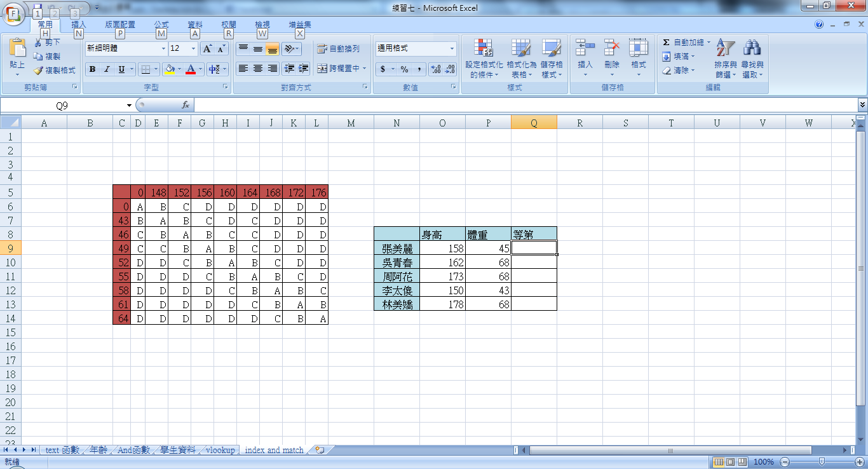Click the Conditional Formatting (設定格式化的條件) icon
The width and height of the screenshot is (868, 469).
[484, 49]
